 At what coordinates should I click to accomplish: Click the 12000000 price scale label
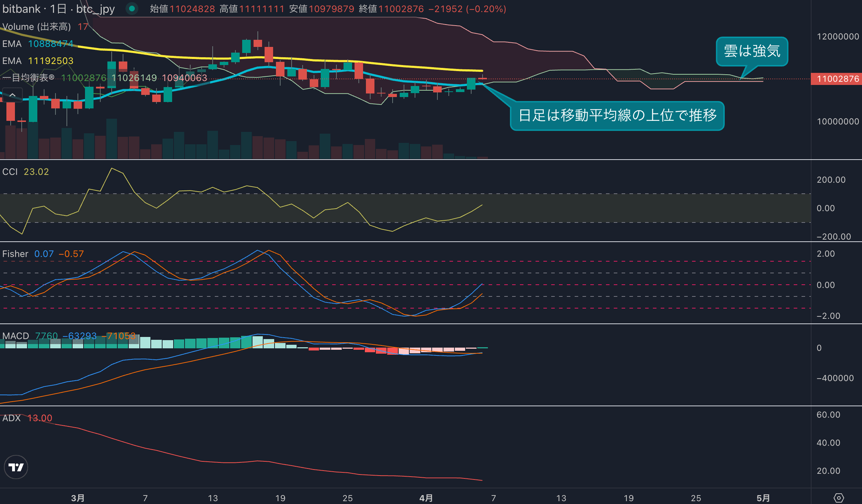tap(837, 37)
